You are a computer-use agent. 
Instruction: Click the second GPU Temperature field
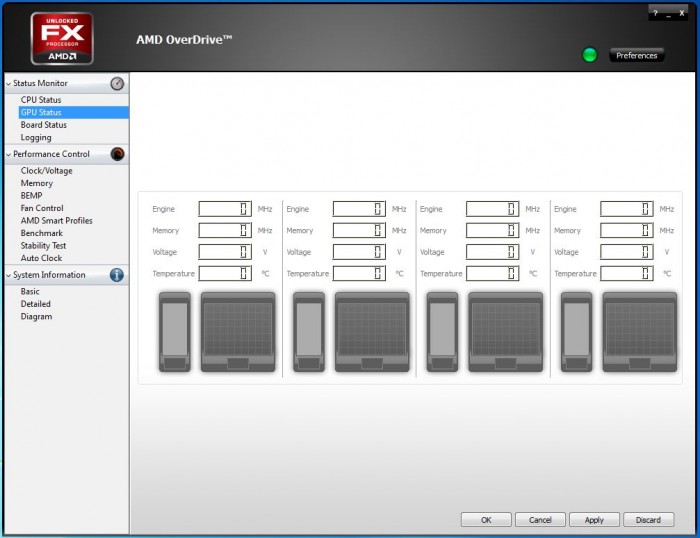pyautogui.click(x=359, y=273)
